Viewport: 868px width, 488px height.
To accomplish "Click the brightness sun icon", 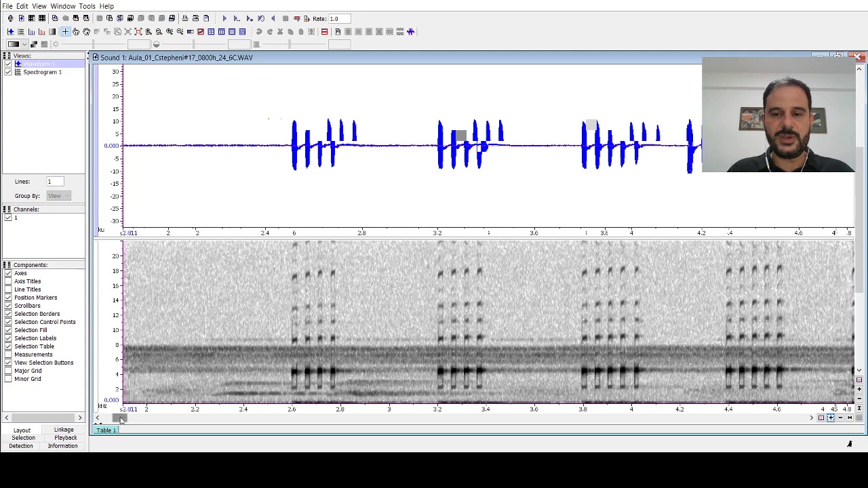I will pos(56,44).
